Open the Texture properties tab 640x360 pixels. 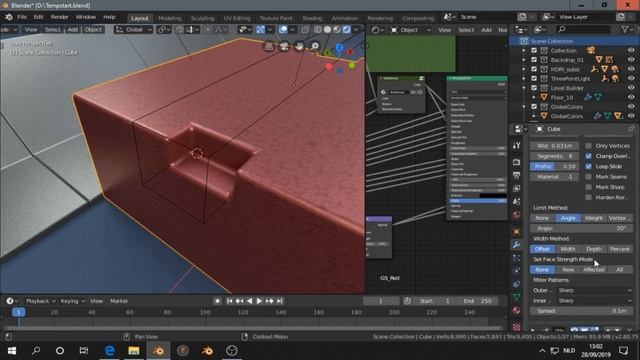[516, 327]
